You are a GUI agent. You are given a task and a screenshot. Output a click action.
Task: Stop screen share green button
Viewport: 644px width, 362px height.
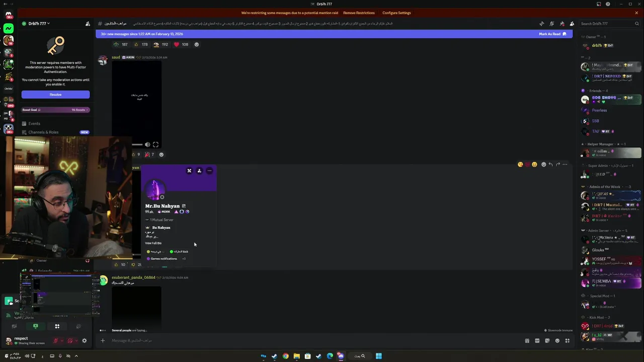[x=35, y=326]
